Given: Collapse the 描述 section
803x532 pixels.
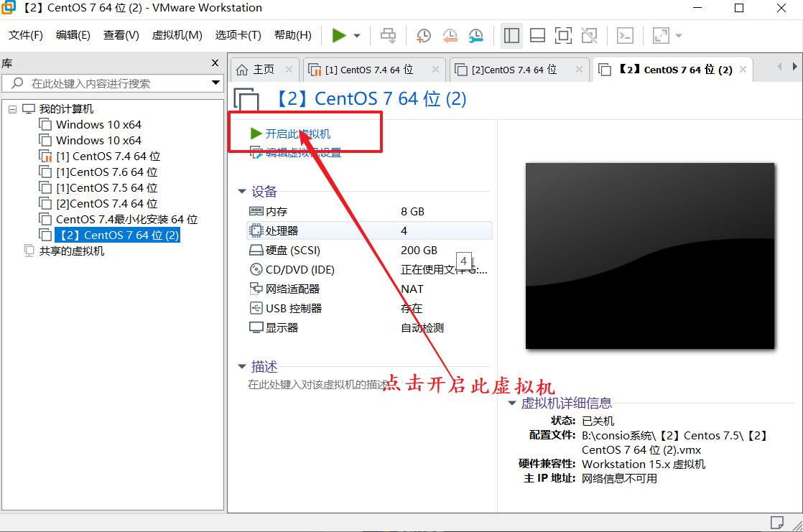Looking at the screenshot, I should (242, 367).
